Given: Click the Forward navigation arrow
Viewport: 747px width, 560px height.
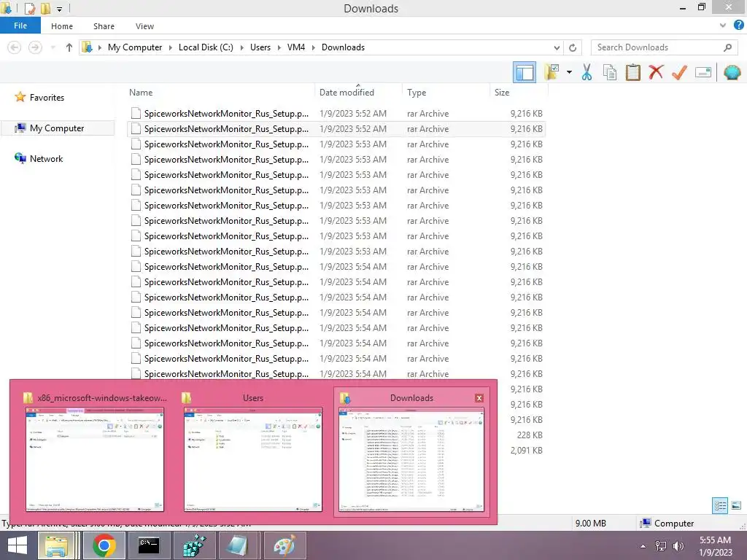Looking at the screenshot, I should 35,47.
